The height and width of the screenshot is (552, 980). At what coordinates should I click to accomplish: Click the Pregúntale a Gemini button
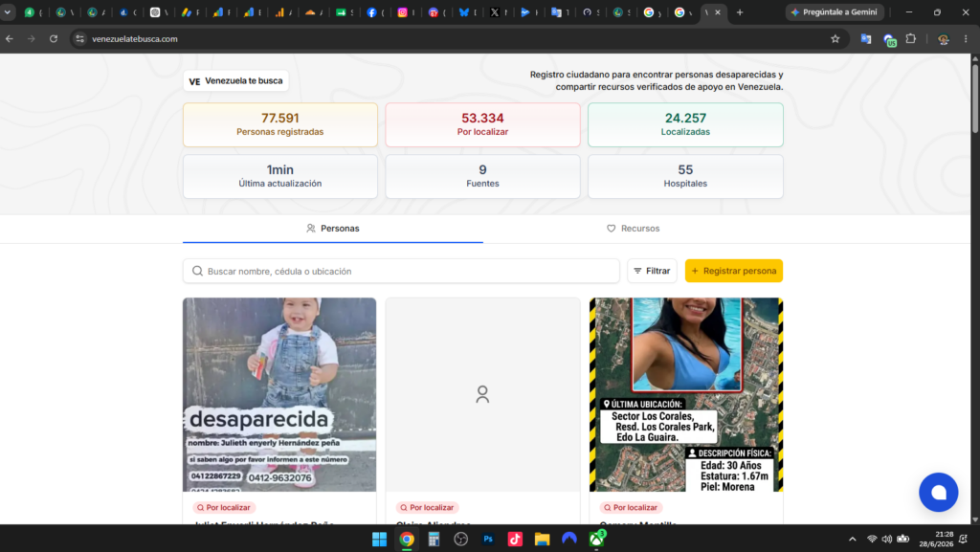coord(834,11)
